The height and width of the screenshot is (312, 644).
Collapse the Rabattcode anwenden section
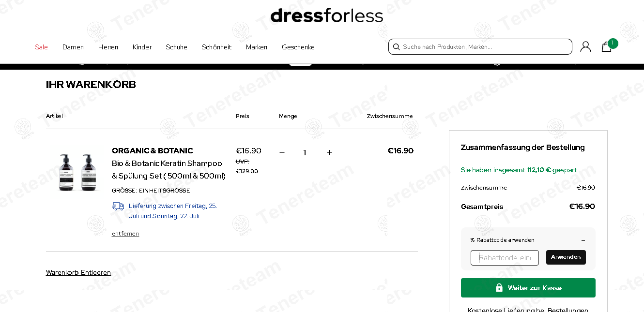(583, 240)
